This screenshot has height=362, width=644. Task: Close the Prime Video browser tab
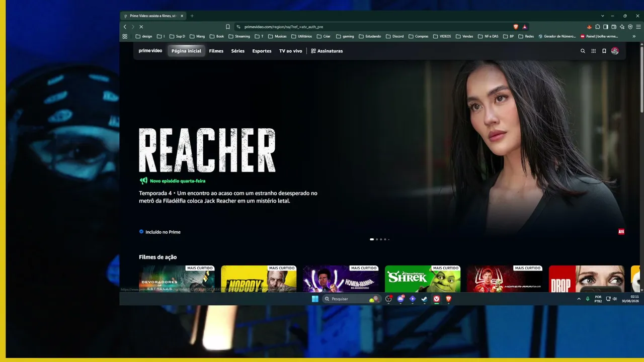182,16
